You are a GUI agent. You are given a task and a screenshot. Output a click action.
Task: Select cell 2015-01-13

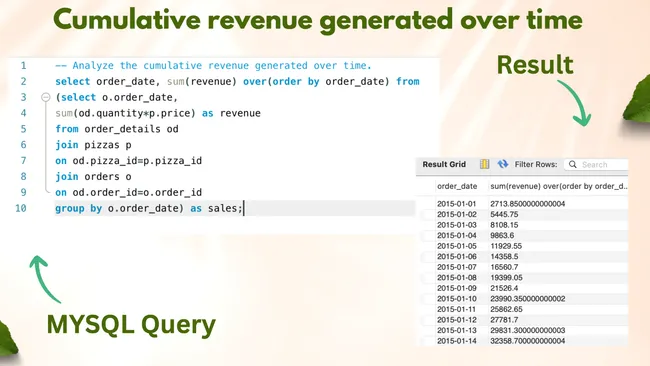pos(456,330)
